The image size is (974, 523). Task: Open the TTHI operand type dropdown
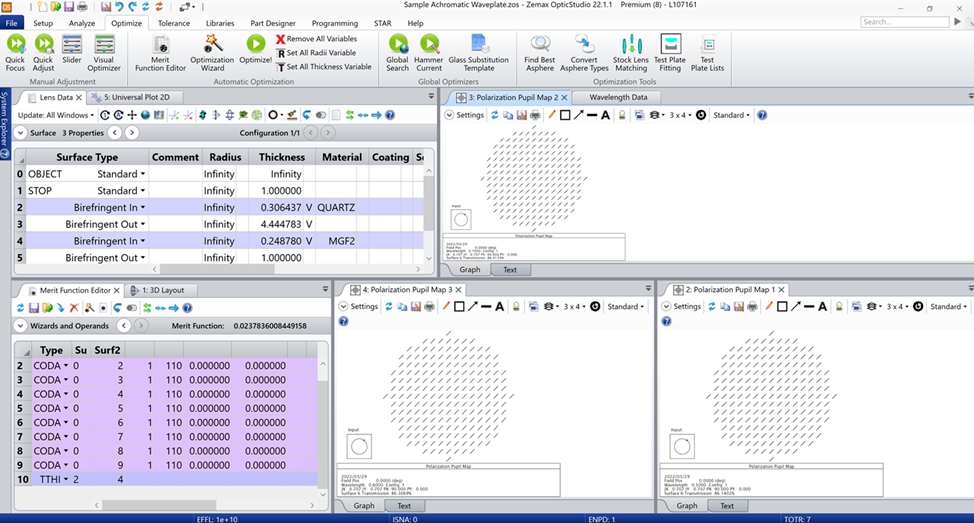tap(67, 479)
